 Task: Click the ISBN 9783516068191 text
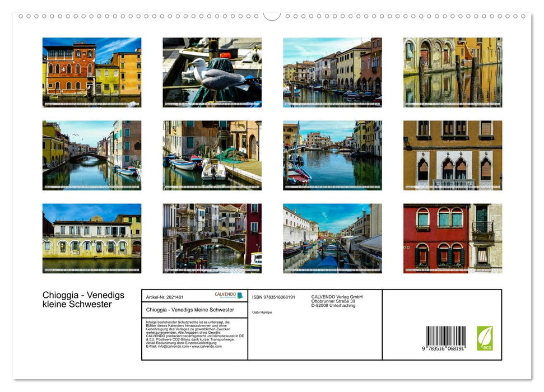pyautogui.click(x=273, y=296)
